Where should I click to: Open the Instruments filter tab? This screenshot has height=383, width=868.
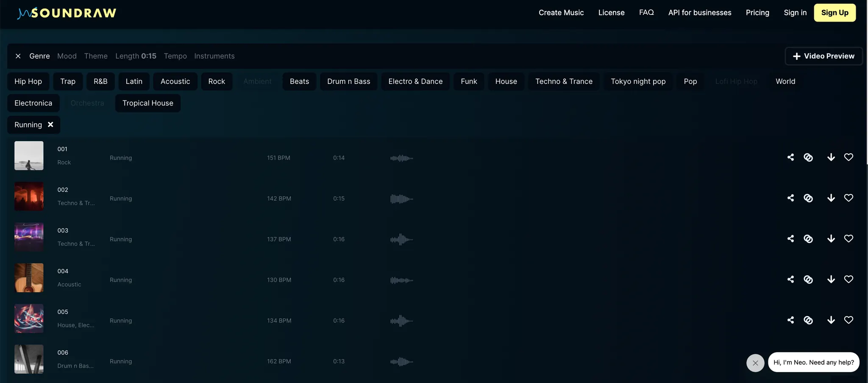click(214, 56)
